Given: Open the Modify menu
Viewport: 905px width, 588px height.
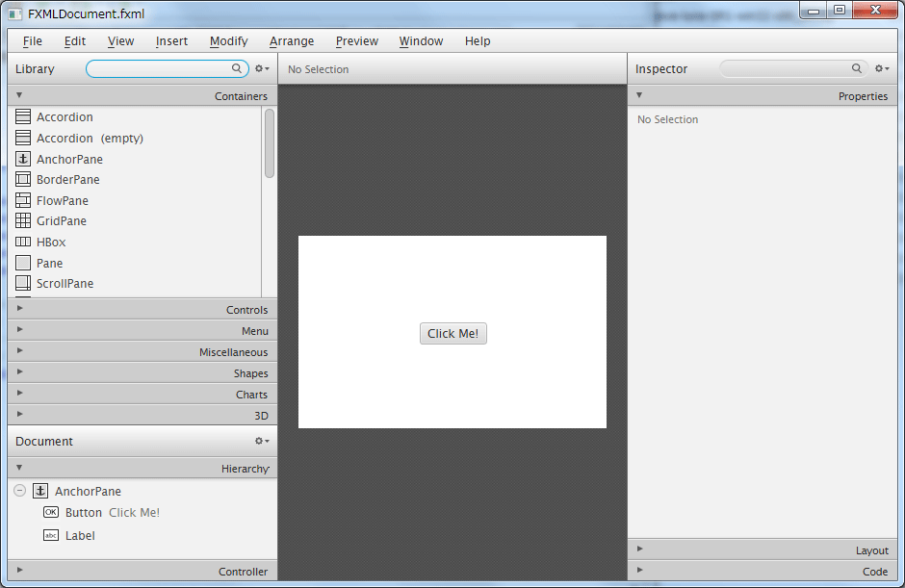Looking at the screenshot, I should point(228,41).
